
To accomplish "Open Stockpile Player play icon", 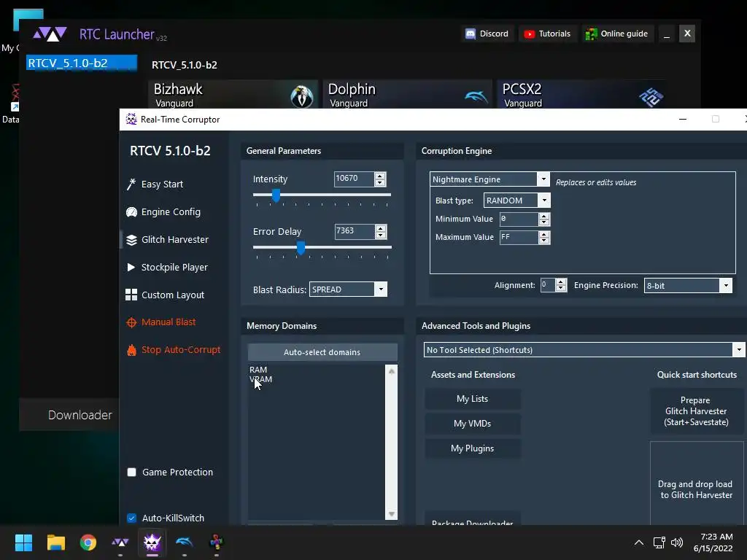I will [x=131, y=267].
